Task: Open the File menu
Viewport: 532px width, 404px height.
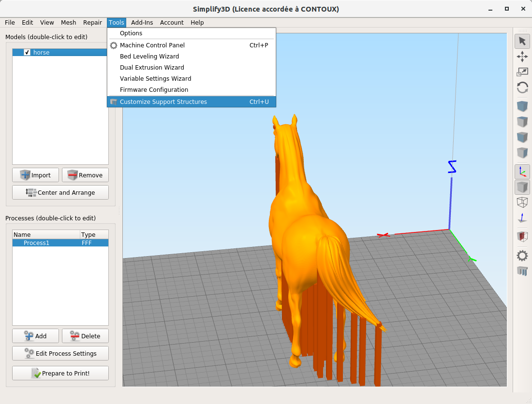Action: 10,22
